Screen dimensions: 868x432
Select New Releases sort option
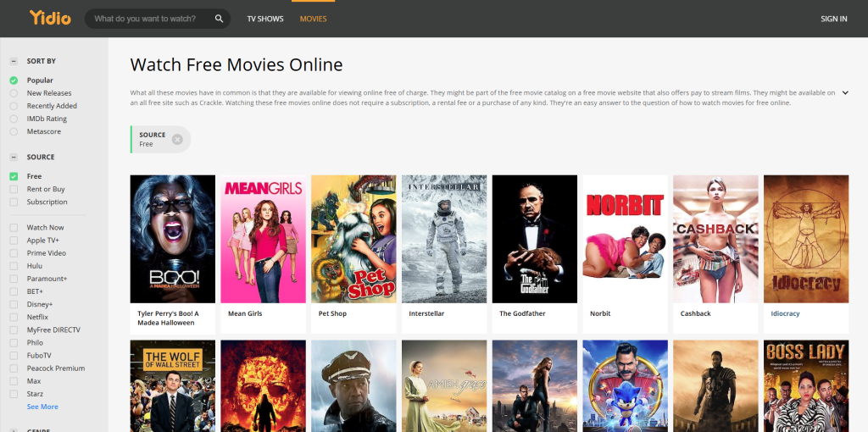14,93
